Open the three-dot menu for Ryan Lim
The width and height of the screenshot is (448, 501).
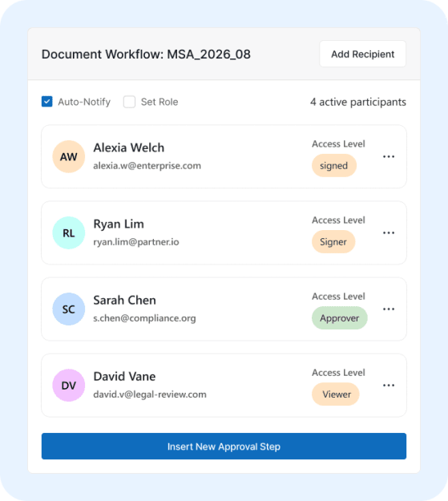coord(389,233)
